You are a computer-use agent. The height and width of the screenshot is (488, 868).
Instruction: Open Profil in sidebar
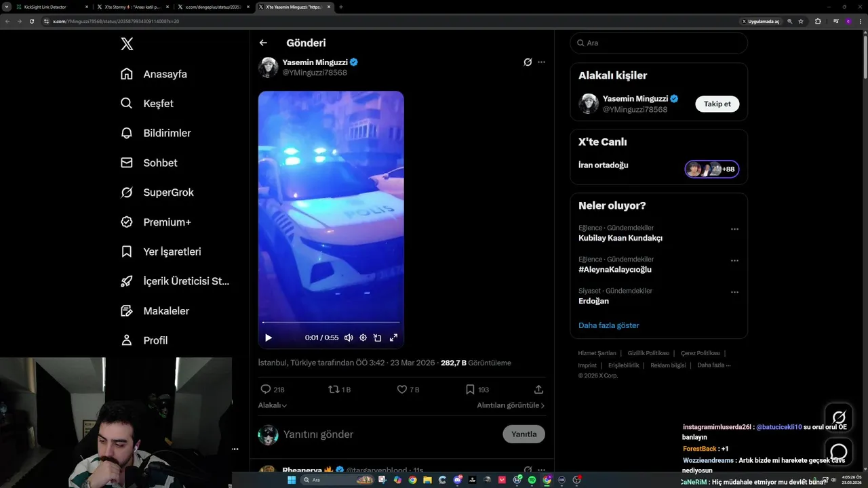coord(144,340)
